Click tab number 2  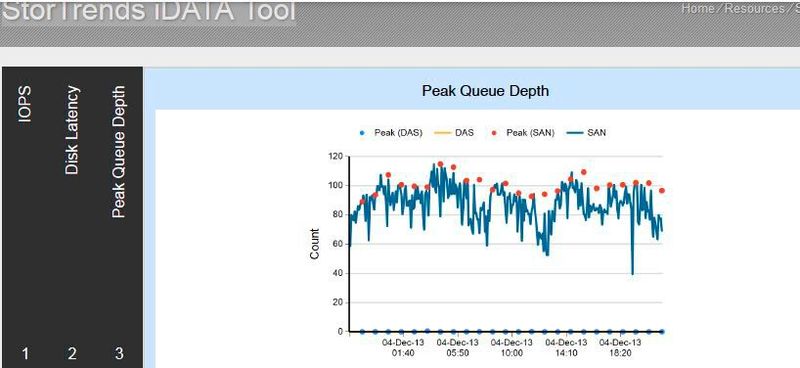click(x=72, y=353)
